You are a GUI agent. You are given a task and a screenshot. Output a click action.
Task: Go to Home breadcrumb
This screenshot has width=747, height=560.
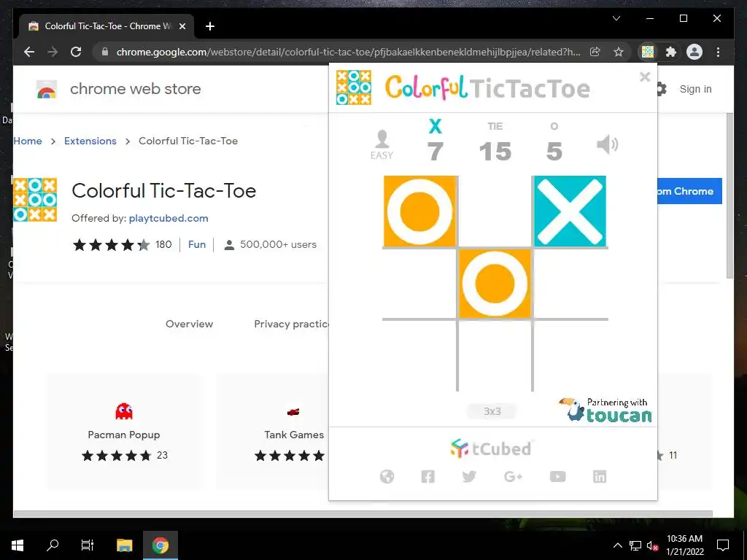pyautogui.click(x=28, y=141)
